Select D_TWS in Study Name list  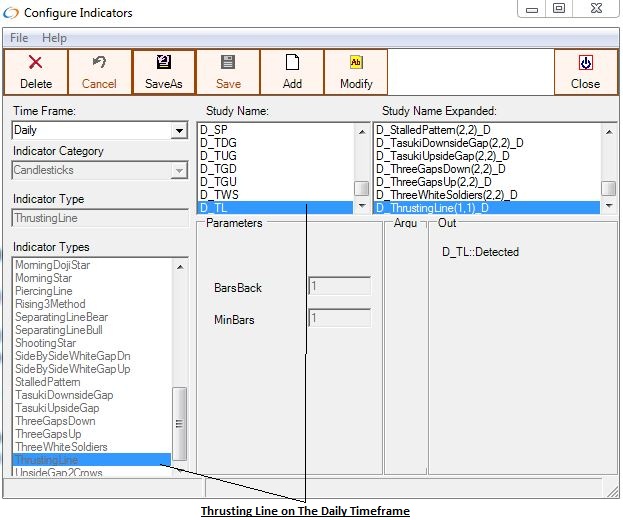tap(218, 194)
